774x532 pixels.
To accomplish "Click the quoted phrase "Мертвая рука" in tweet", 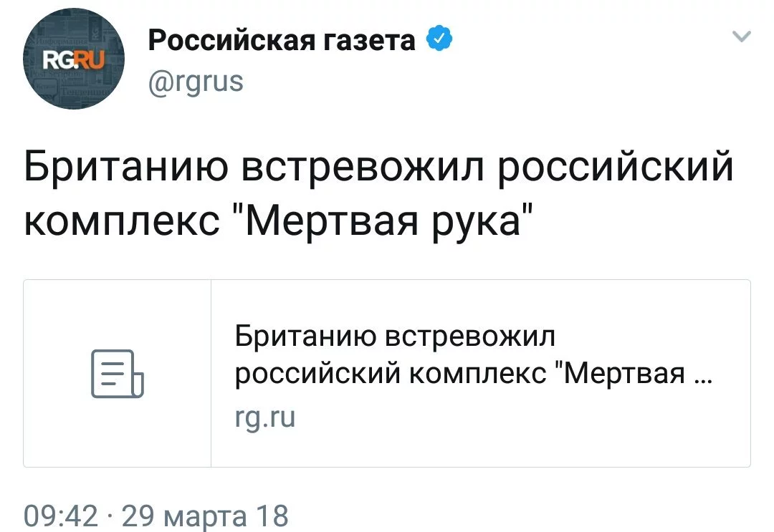I will pos(383,221).
